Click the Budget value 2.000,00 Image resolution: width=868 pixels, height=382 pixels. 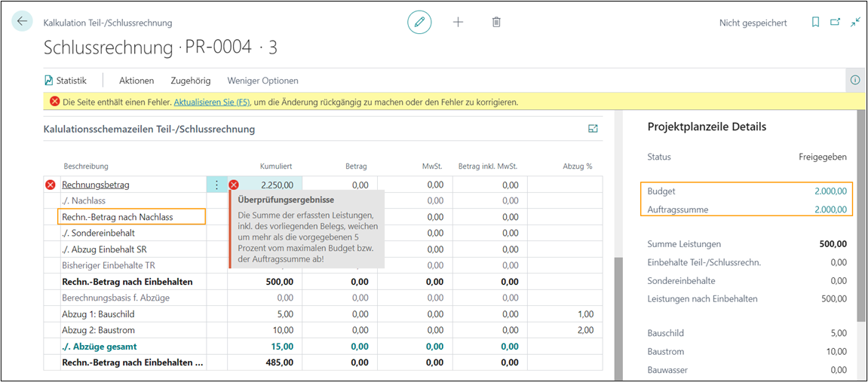coord(830,191)
